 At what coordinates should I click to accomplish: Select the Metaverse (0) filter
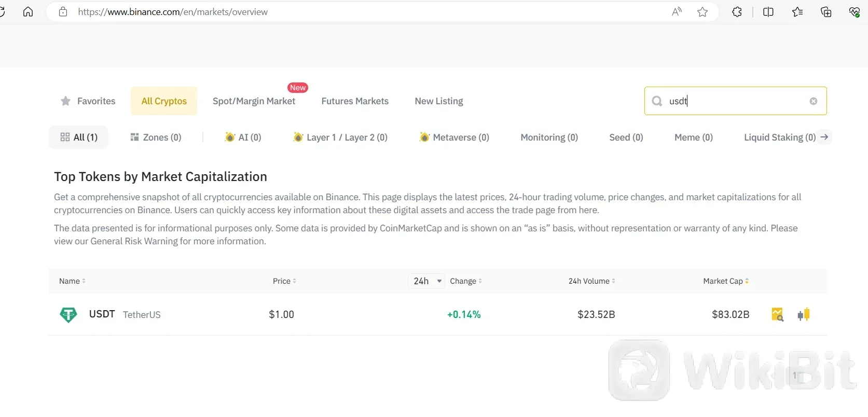(x=454, y=137)
